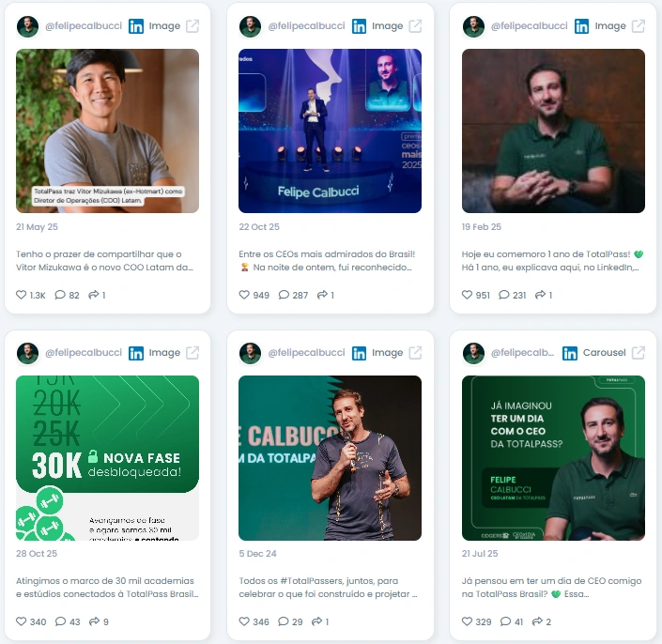662x644 pixels.
Task: Click share icon on #TotalPassers post
Action: [x=316, y=621]
